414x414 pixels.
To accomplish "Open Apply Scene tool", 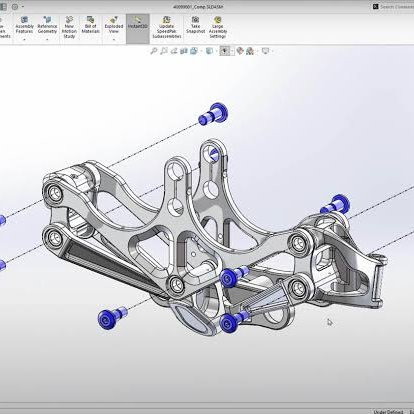I will point(250,51).
